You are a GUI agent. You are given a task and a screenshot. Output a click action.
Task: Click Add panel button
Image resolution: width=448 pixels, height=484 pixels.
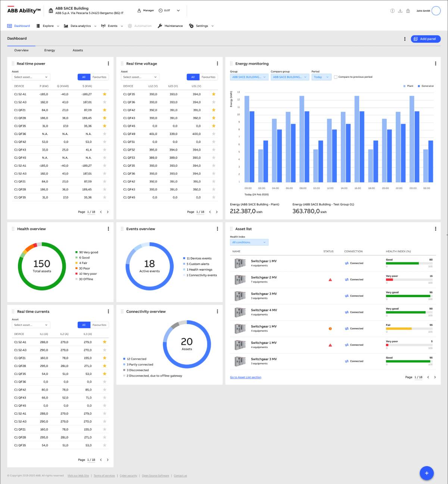pyautogui.click(x=426, y=39)
